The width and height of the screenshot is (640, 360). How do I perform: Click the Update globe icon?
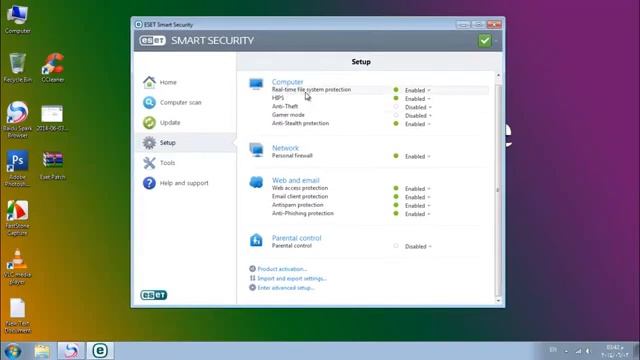pyautogui.click(x=149, y=122)
